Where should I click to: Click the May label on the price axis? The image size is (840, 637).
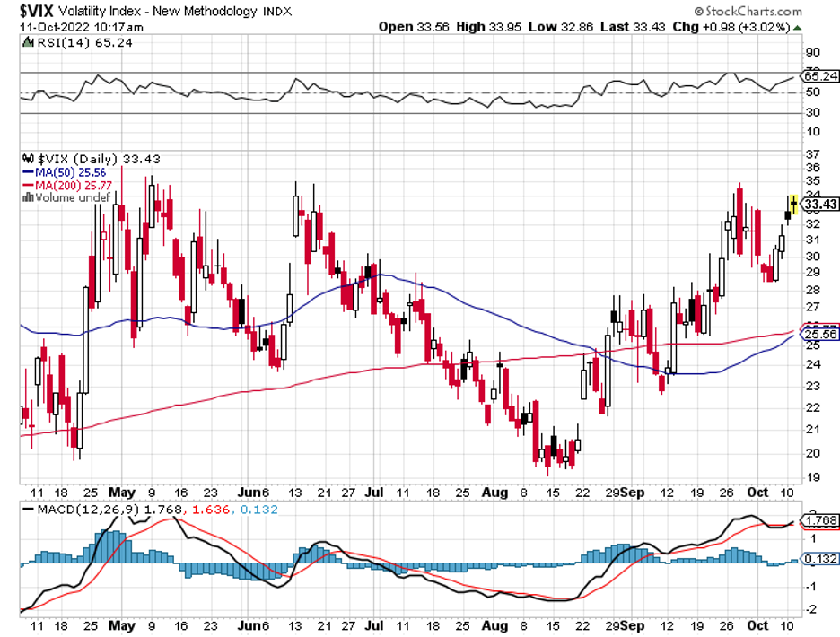(120, 493)
